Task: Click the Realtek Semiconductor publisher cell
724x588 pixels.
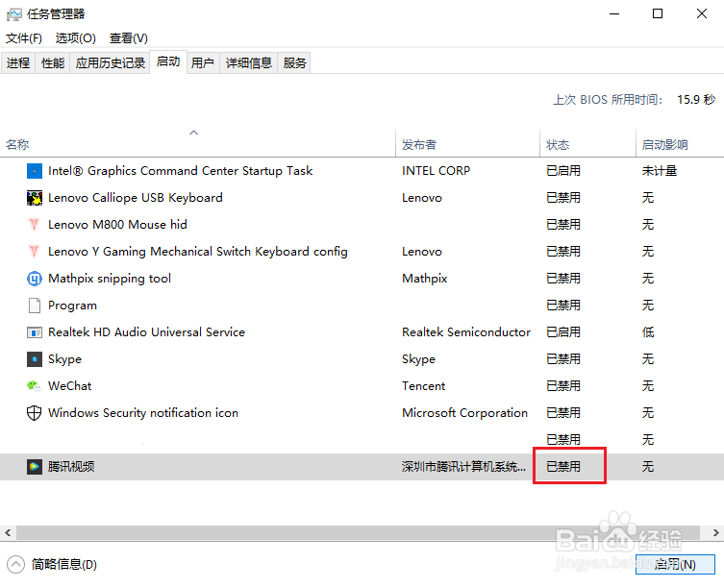Action: click(x=466, y=332)
